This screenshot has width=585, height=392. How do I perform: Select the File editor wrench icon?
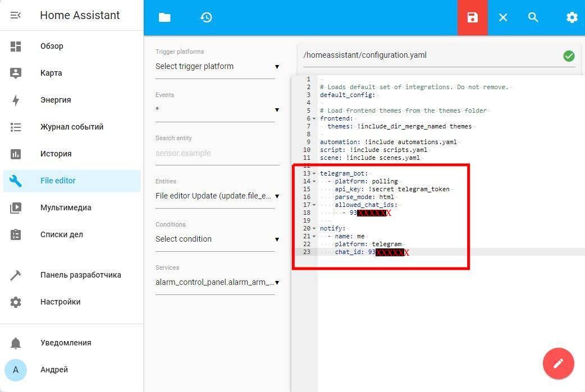click(x=16, y=181)
